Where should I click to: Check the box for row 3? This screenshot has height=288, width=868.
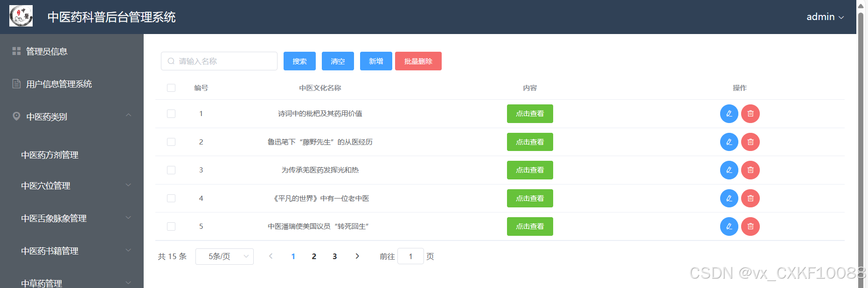point(171,170)
